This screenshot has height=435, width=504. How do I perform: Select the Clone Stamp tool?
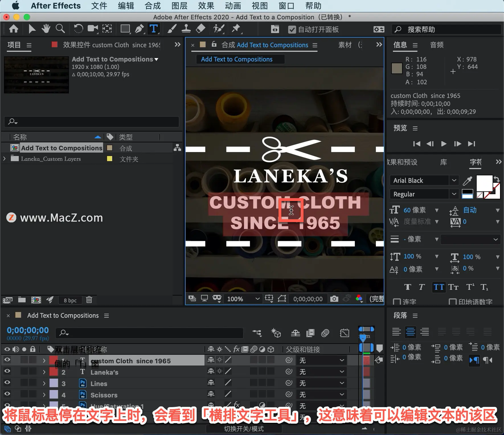point(186,29)
